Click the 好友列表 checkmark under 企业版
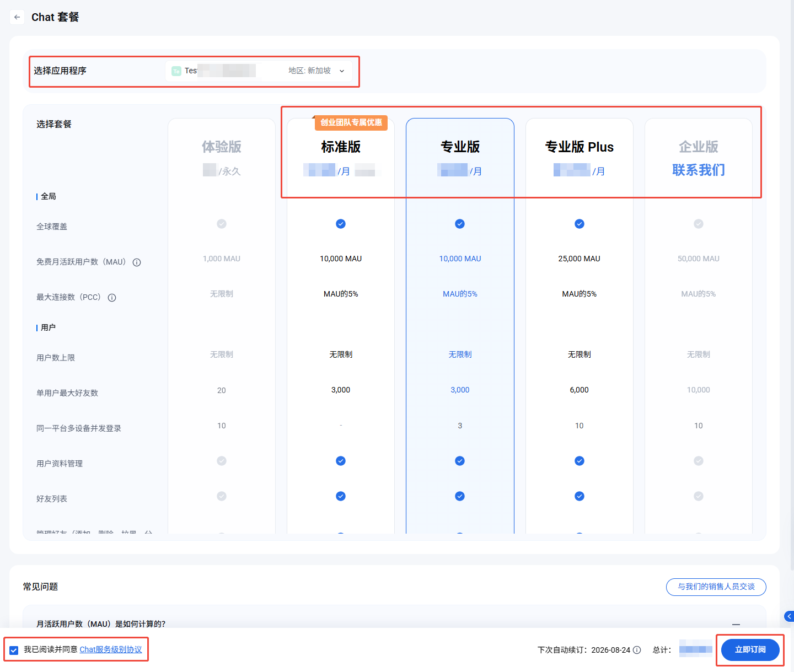Image resolution: width=794 pixels, height=672 pixels. 699,496
